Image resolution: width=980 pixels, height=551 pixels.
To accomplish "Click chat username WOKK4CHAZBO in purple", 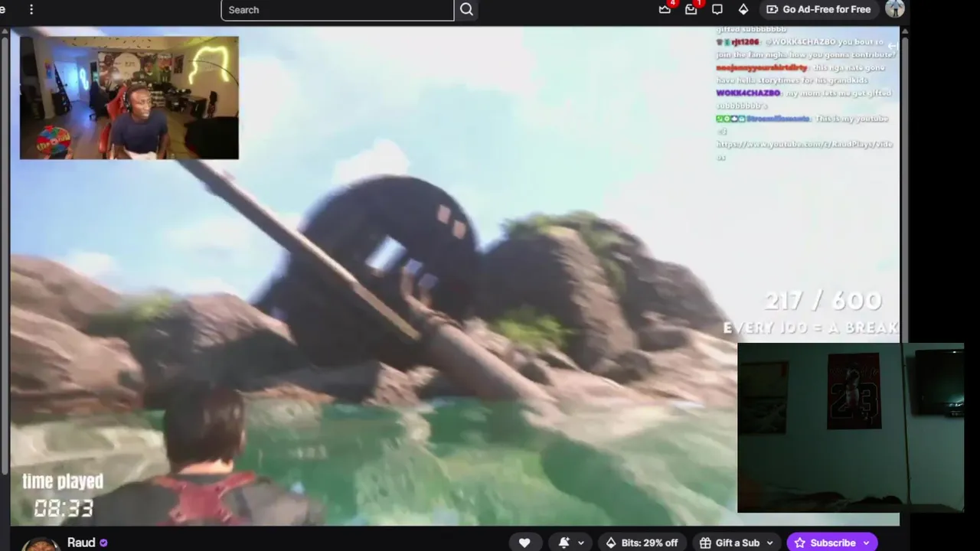I will click(x=748, y=93).
